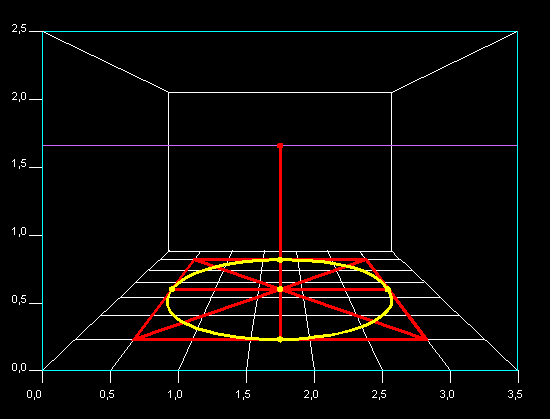Select top-left corner of red trapezoid

[x=194, y=260]
